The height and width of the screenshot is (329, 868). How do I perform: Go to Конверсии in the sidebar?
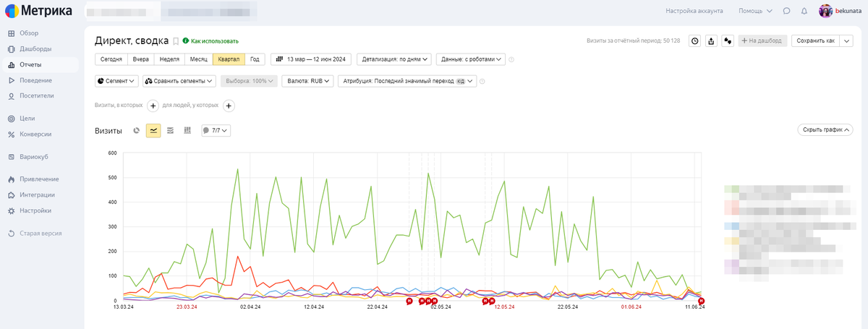(35, 134)
